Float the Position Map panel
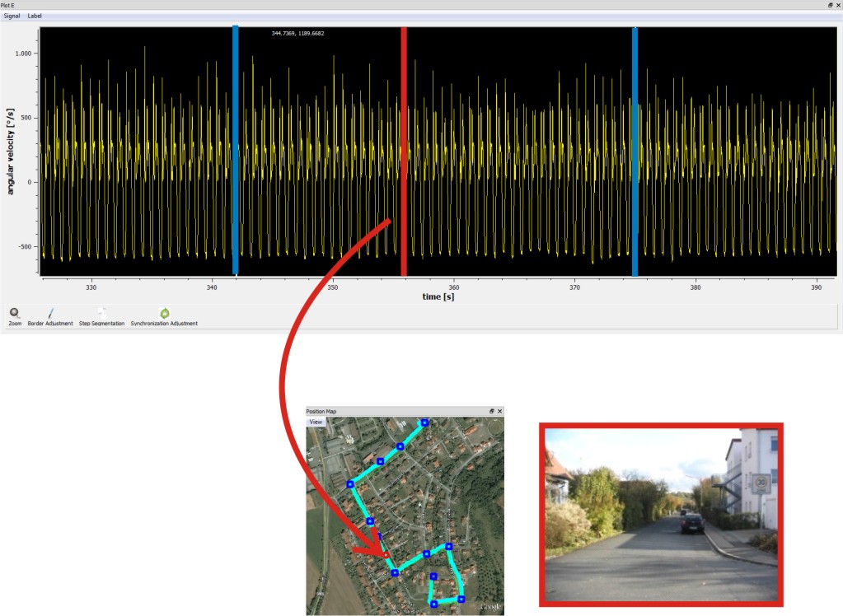Image resolution: width=843 pixels, height=616 pixels. click(x=491, y=411)
